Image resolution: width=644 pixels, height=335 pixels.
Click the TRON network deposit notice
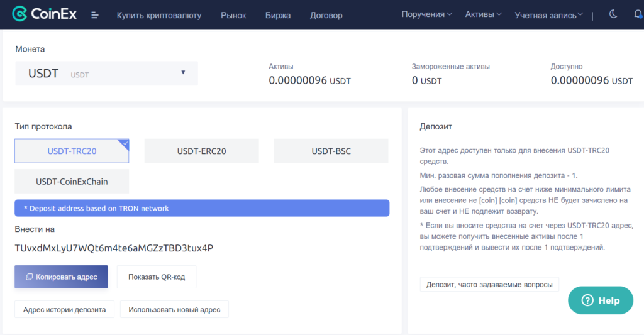point(202,208)
